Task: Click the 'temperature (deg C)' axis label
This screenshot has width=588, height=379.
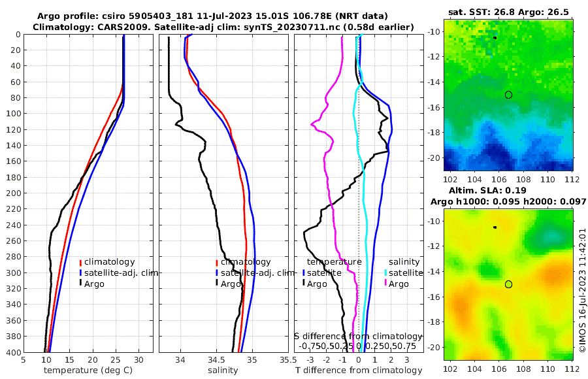Action: (88, 371)
